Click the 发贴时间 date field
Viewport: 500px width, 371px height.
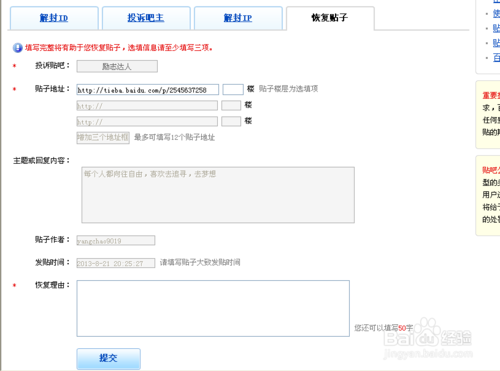click(x=116, y=263)
